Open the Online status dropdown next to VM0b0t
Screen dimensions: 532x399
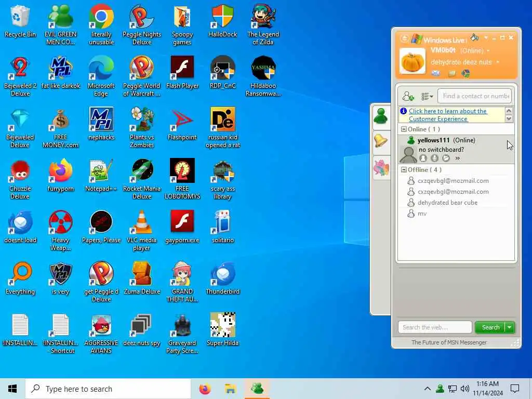488,51
